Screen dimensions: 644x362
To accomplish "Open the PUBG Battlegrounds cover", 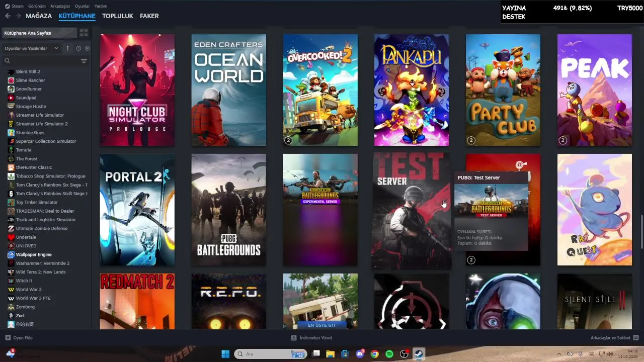I will coord(229,210).
